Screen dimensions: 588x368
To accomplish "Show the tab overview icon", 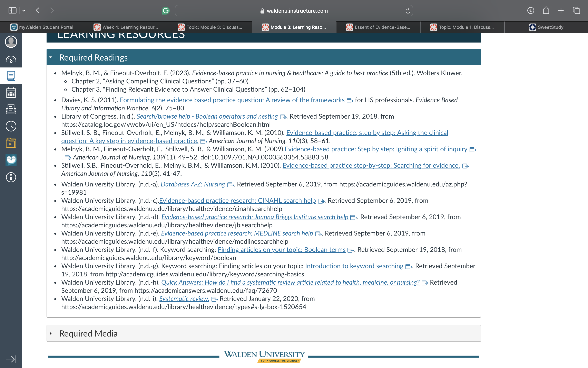I will click(576, 10).
